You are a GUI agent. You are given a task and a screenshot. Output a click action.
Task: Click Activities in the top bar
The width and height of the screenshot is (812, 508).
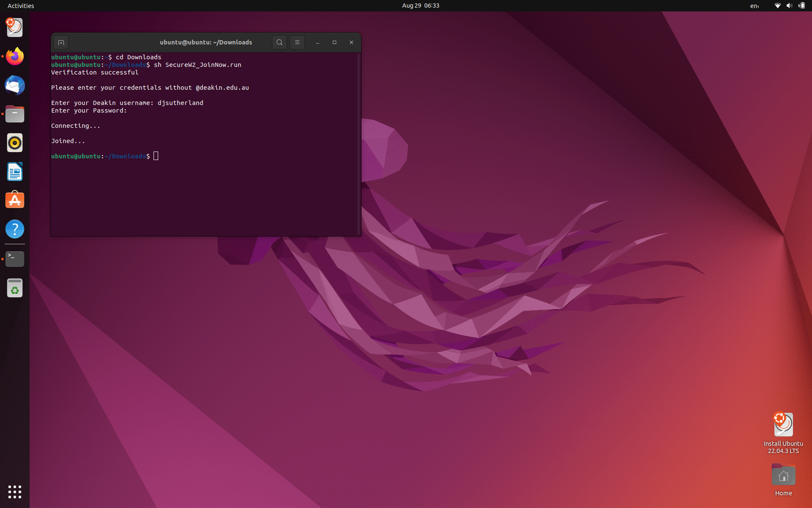pos(20,6)
